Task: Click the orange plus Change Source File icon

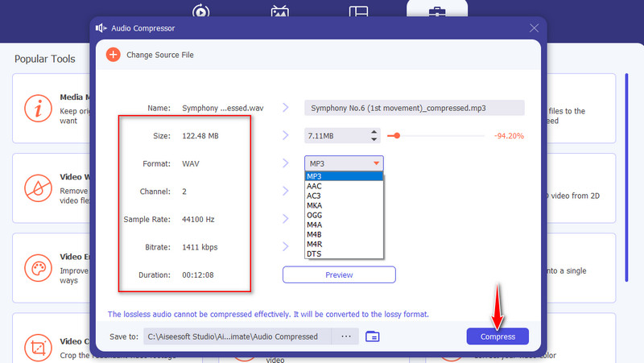Action: (113, 55)
